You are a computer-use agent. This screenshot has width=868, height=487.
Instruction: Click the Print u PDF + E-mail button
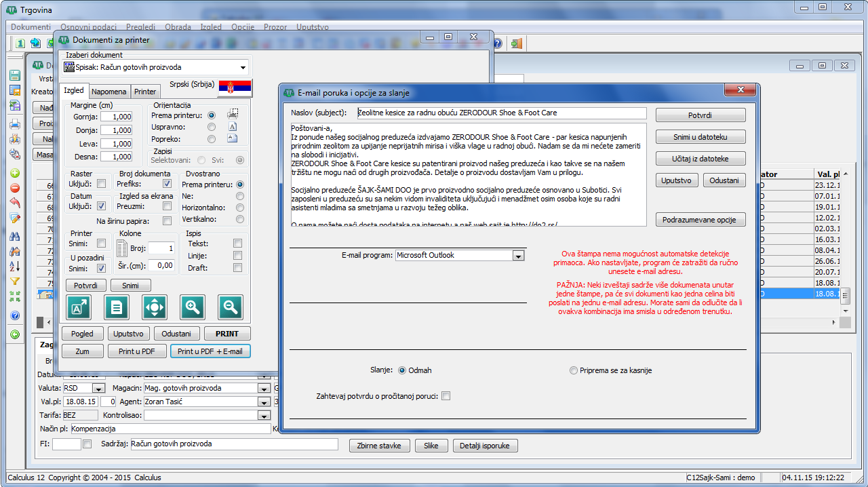211,351
